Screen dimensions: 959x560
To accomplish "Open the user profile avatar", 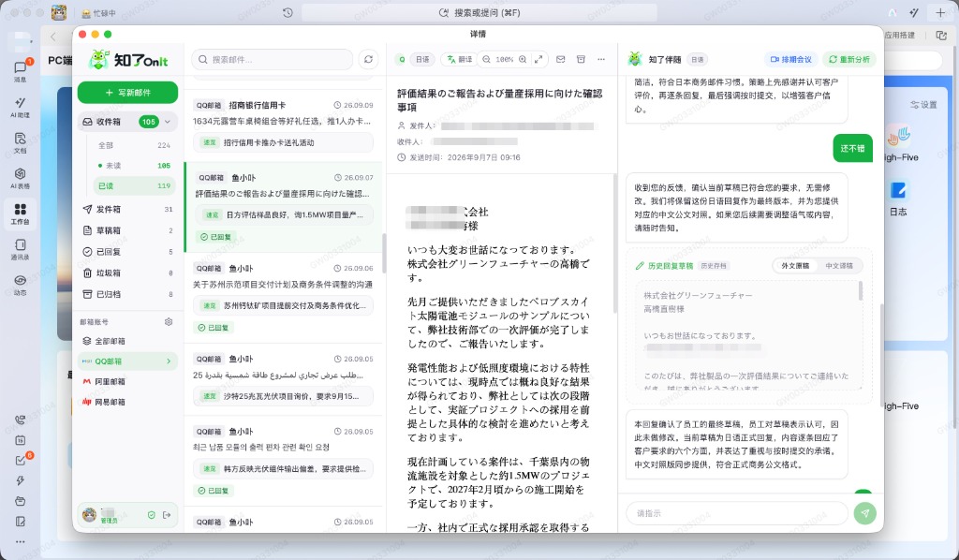I will point(89,515).
